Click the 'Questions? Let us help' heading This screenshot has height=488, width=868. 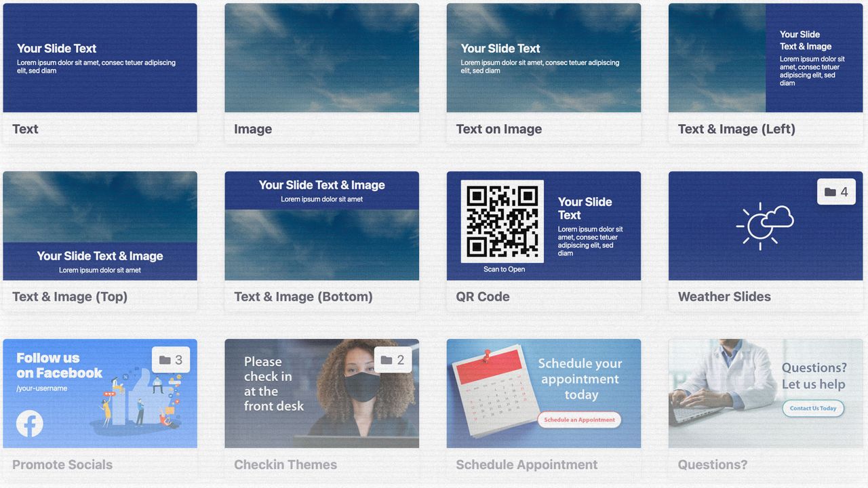tap(813, 376)
